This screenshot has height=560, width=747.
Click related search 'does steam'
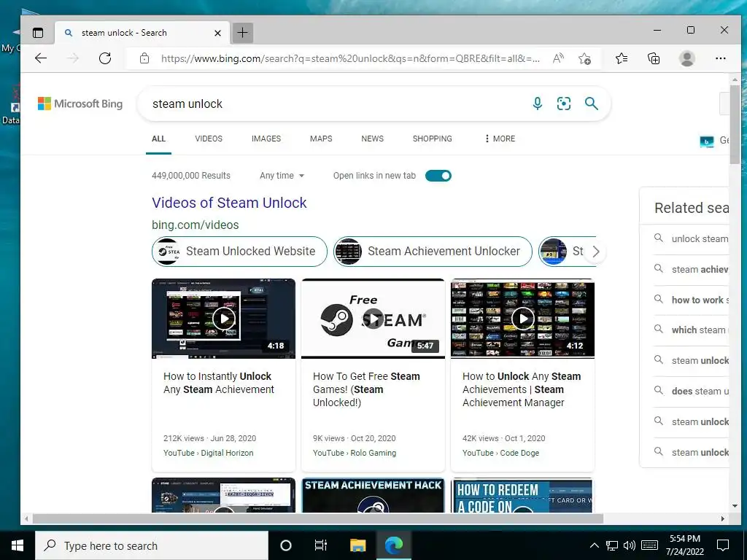[691, 391]
